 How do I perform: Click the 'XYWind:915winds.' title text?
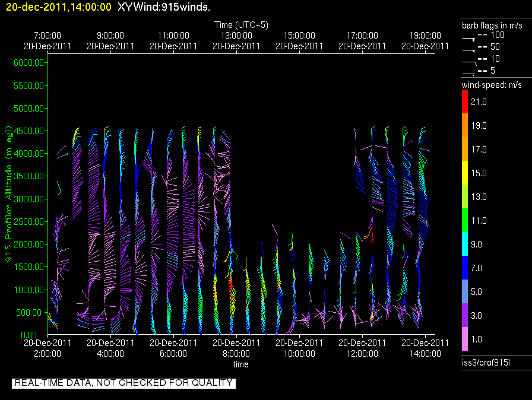[164, 7]
